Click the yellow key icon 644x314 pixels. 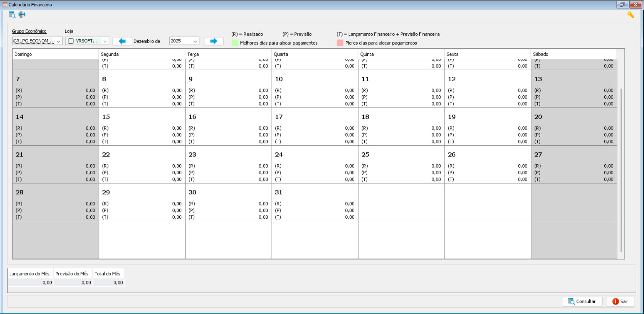point(631,15)
